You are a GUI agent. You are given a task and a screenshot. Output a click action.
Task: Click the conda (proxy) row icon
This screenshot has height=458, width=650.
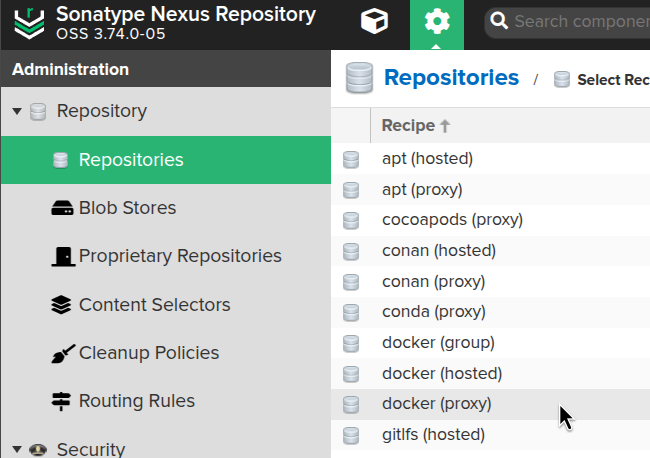coord(351,313)
